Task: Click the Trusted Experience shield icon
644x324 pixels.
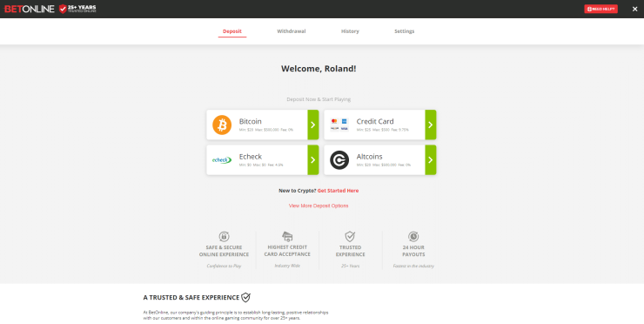Action: 350,236
